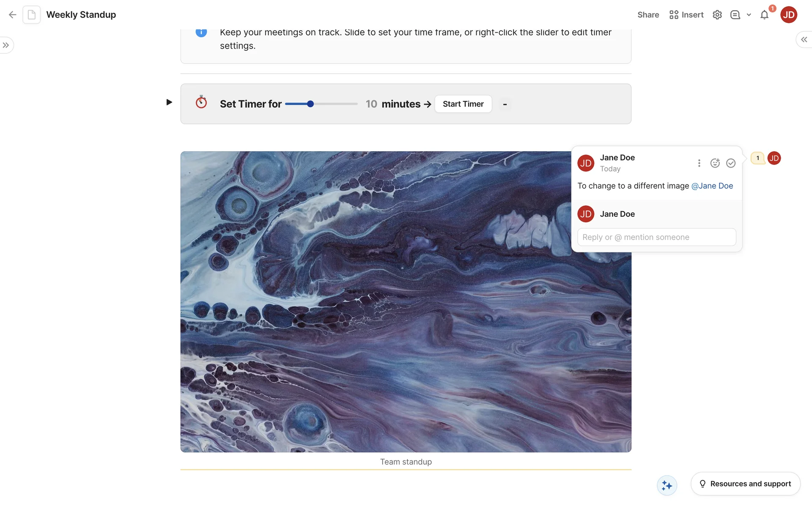Click the back arrow icon
The height and width of the screenshot is (508, 812).
point(12,15)
